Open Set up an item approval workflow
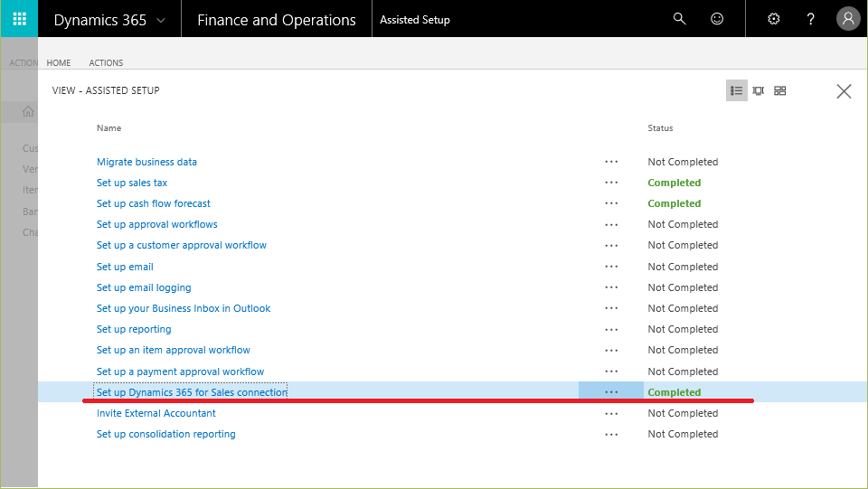Image resolution: width=868 pixels, height=489 pixels. pyautogui.click(x=174, y=350)
